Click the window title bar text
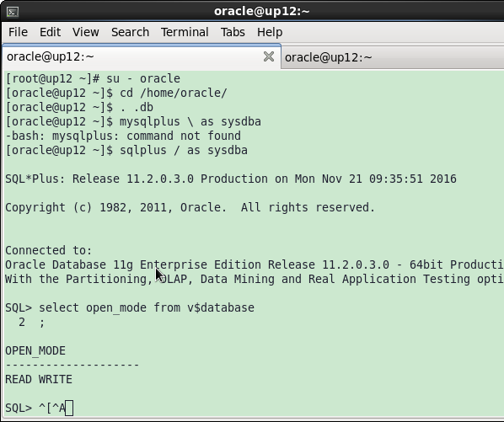The image size is (504, 422). coord(261,11)
